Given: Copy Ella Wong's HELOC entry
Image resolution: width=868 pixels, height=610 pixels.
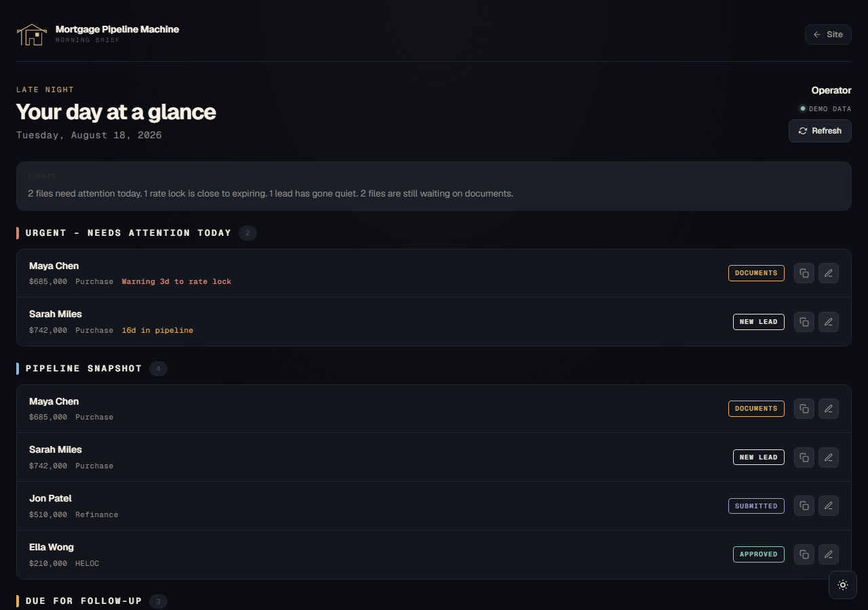Looking at the screenshot, I should [x=804, y=554].
